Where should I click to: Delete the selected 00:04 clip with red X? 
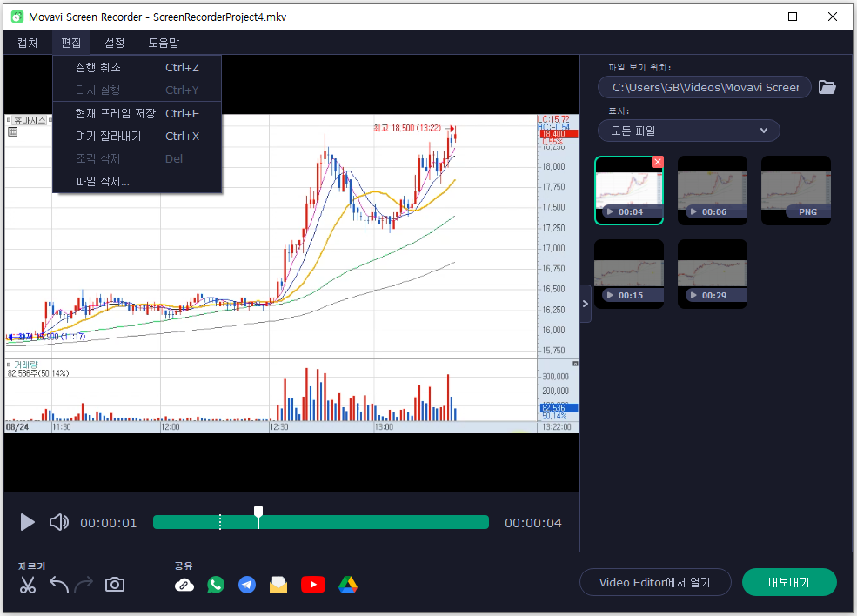coord(658,162)
